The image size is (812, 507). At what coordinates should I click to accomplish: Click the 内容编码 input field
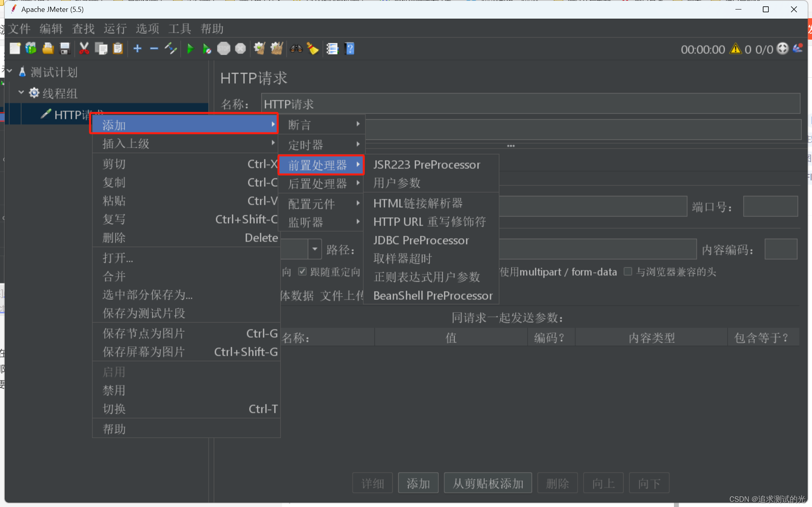tap(781, 249)
